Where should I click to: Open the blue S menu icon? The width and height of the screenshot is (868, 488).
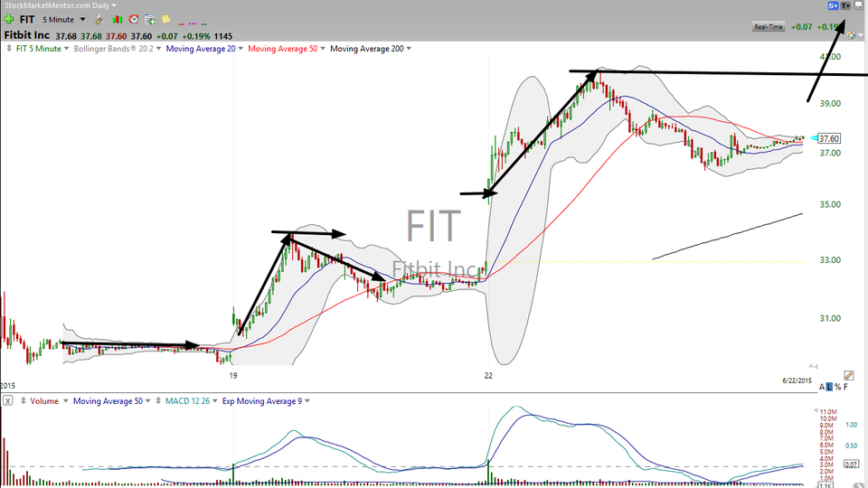coord(833,5)
